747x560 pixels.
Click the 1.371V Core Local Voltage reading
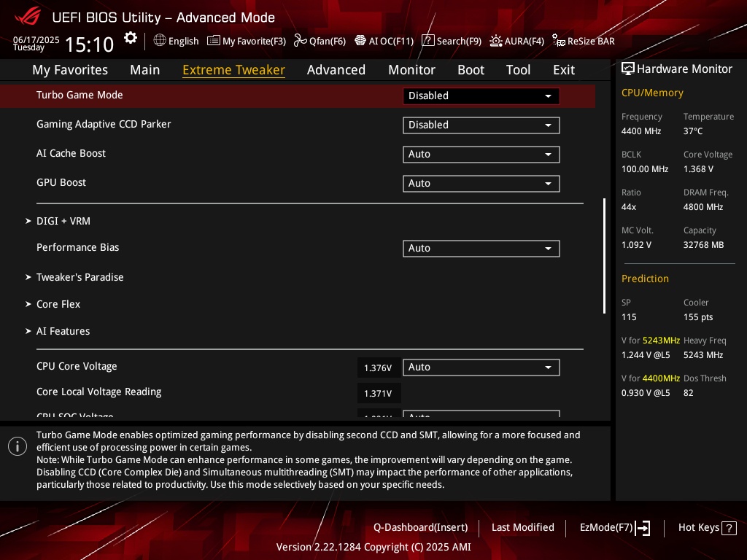pos(379,393)
